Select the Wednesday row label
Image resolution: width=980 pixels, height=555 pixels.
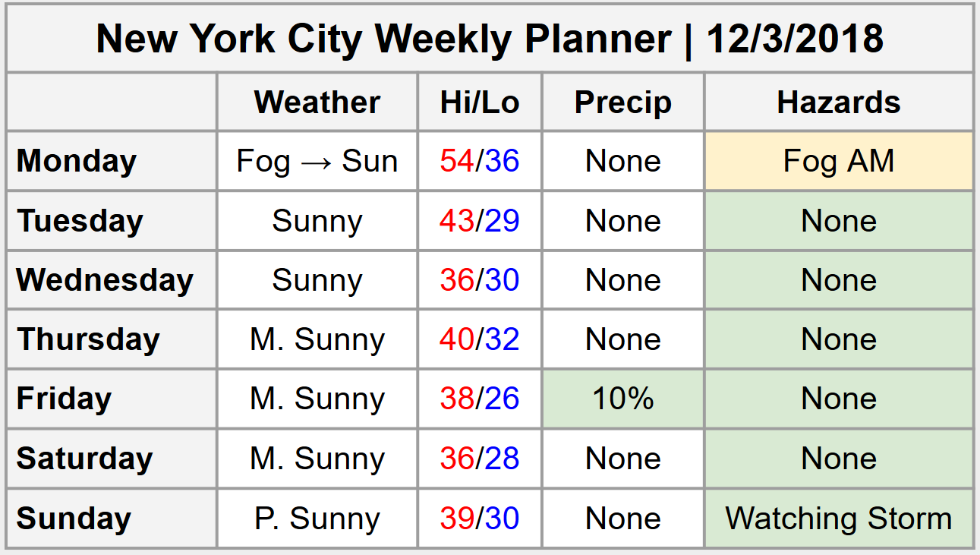click(x=105, y=280)
